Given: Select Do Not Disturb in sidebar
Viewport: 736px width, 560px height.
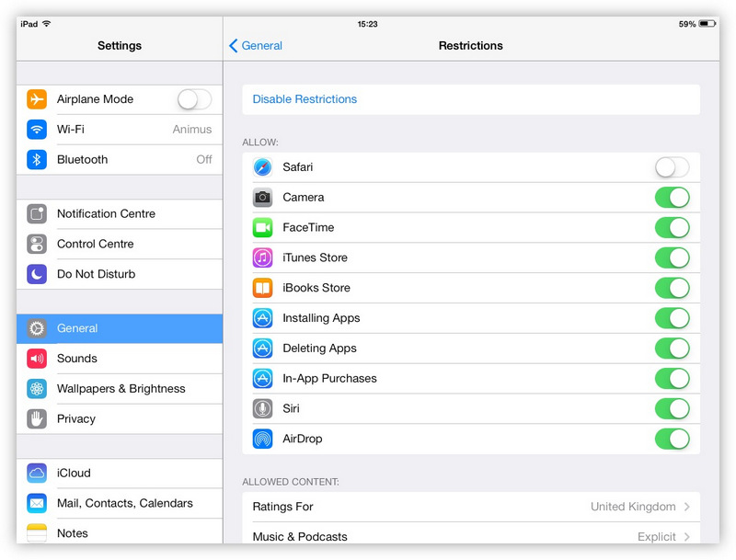Looking at the screenshot, I should pyautogui.click(x=120, y=274).
